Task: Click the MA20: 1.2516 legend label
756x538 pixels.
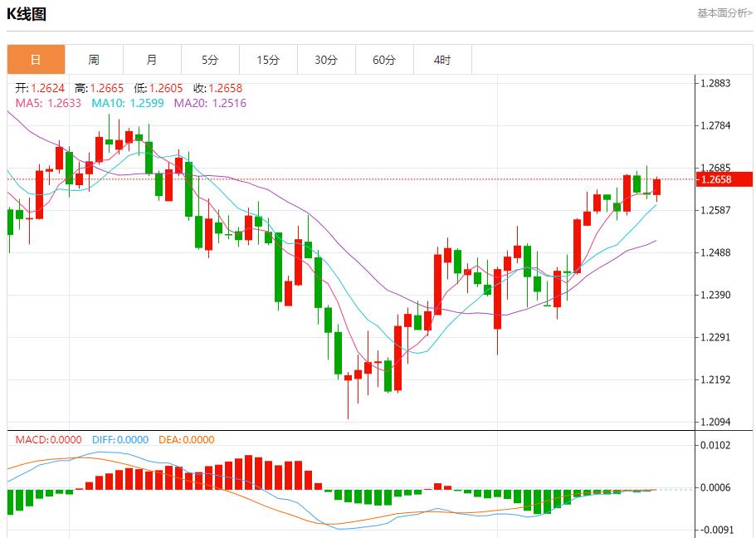Action: coord(210,103)
